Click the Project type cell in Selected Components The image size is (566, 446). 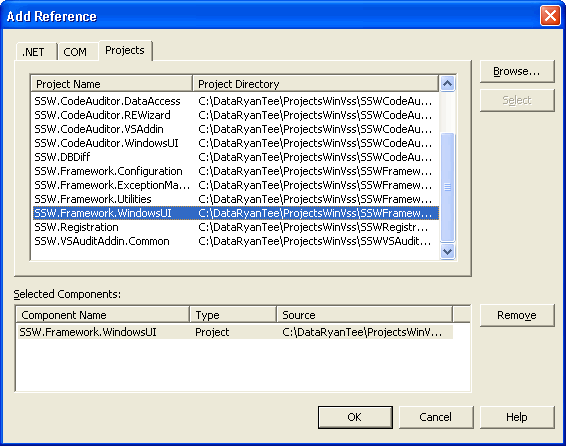(x=212, y=332)
